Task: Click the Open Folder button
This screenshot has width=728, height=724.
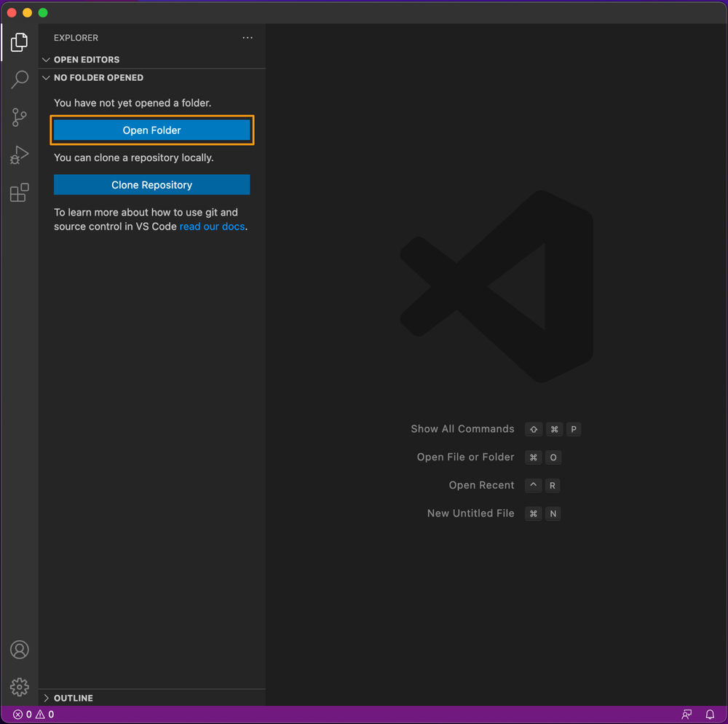Action: [151, 130]
